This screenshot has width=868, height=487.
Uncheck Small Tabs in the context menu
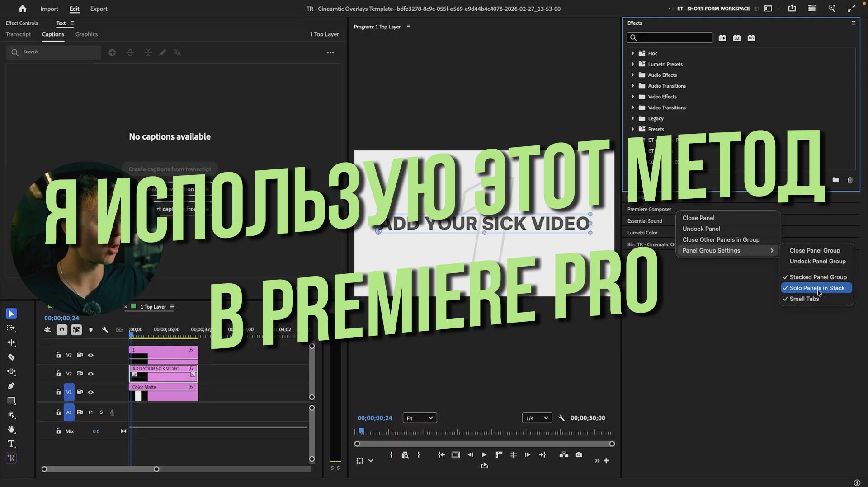[804, 299]
